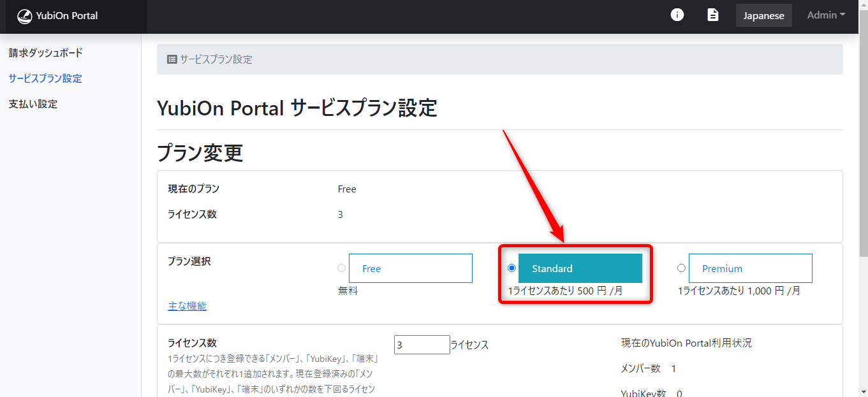Focus the ライセンス数 number input field
868x397 pixels.
pos(422,345)
